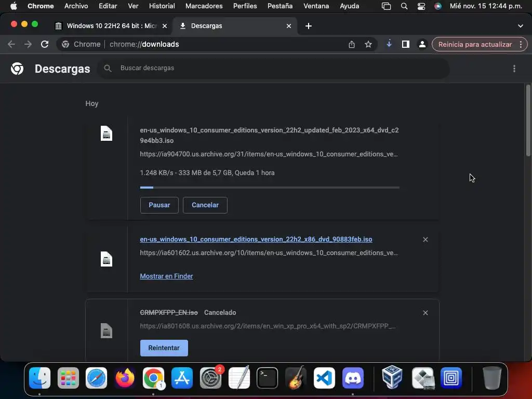The width and height of the screenshot is (532, 399).
Task: Switch to the Windows 10 22H2 tab
Action: click(112, 26)
